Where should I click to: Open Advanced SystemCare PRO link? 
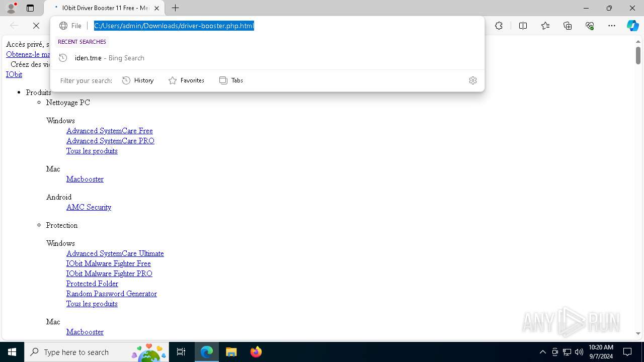pos(110,141)
